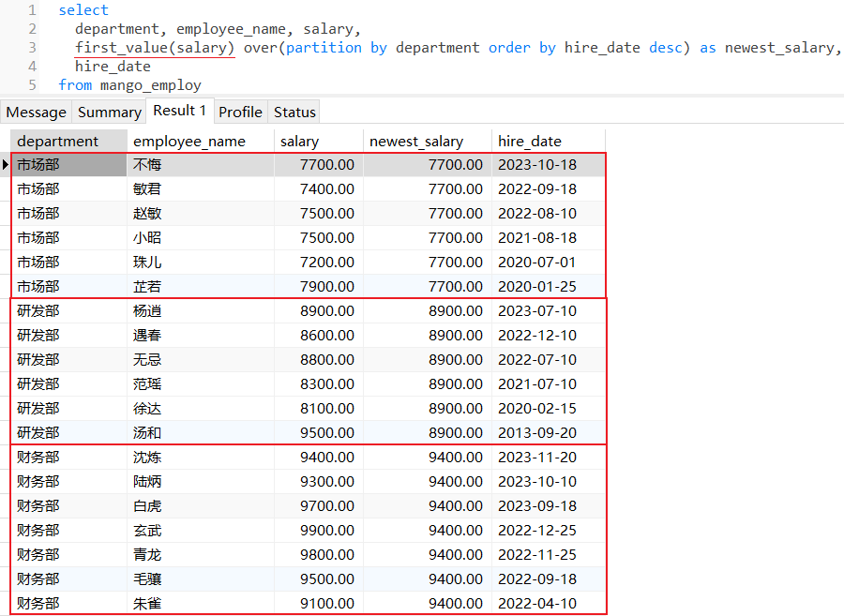The height and width of the screenshot is (616, 844).
Task: Open the Summary tab
Action: [x=110, y=112]
